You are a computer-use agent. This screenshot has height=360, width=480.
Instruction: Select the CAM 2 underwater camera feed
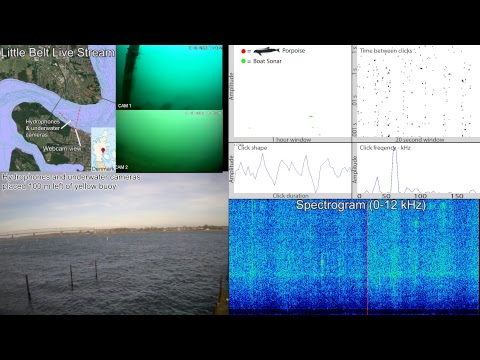[x=169, y=141]
